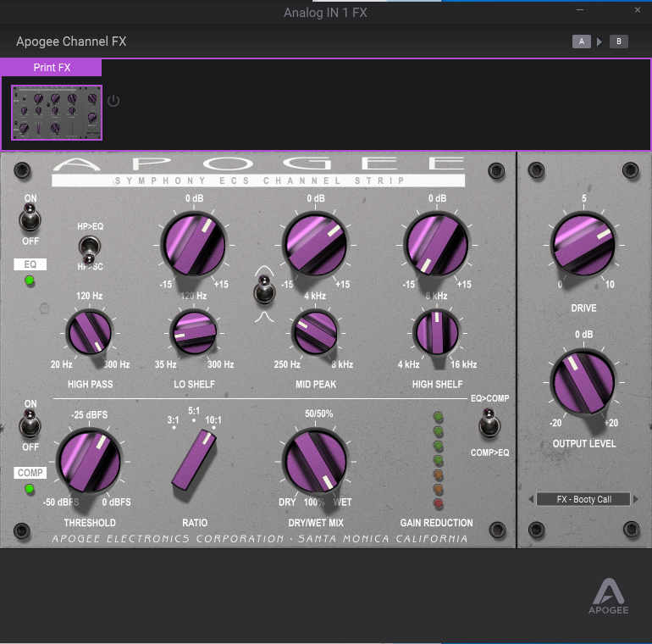
Task: Flip the EQ>COMP / COMP>EQ order switch
Action: [x=488, y=423]
